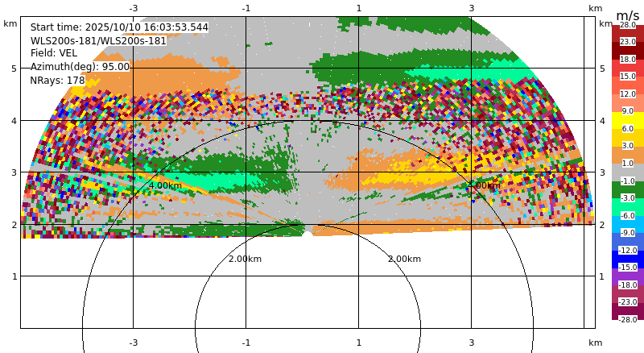
Task: Click the right axis 3 tick label
Action: pos(602,172)
